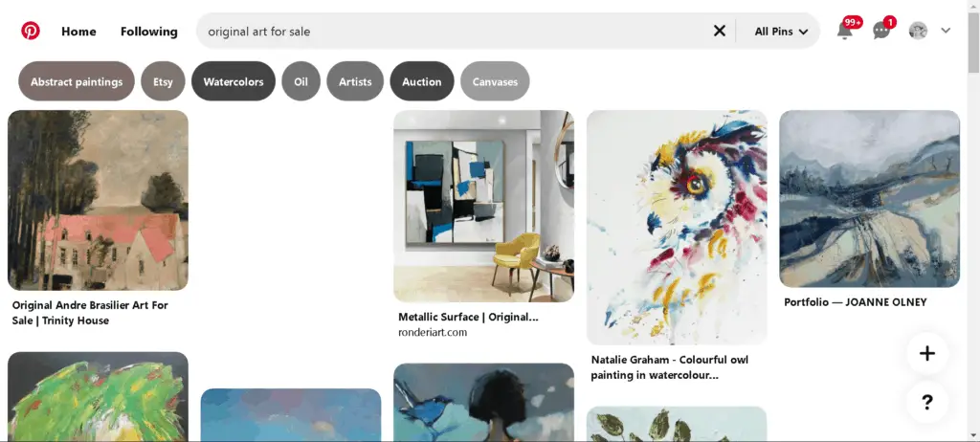
Task: Switch to the Following tab
Action: coord(148,32)
